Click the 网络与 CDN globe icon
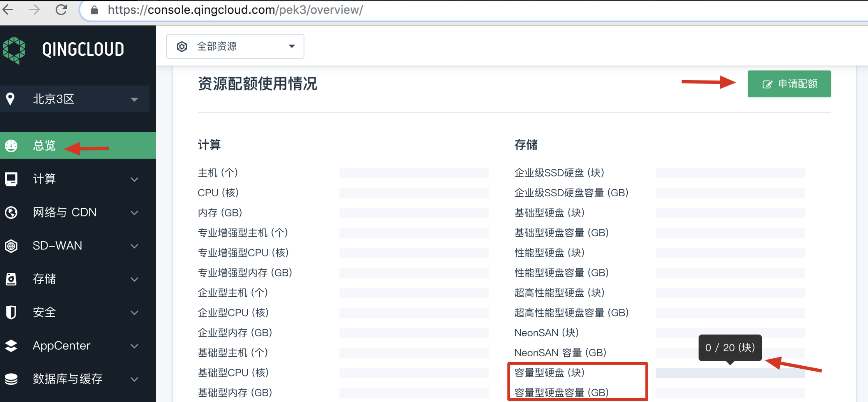 point(11,212)
